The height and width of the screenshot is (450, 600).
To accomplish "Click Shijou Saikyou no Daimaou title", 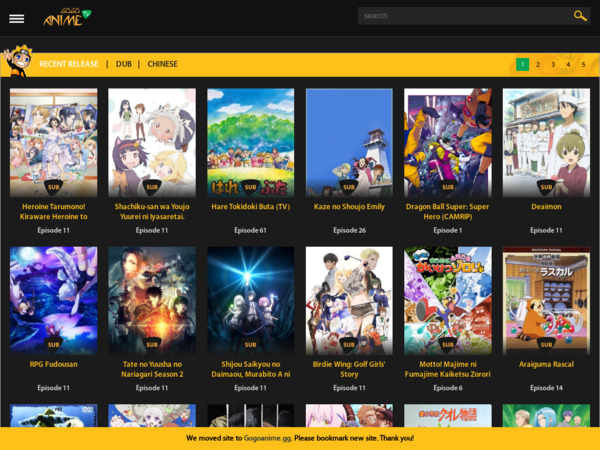I will click(251, 369).
